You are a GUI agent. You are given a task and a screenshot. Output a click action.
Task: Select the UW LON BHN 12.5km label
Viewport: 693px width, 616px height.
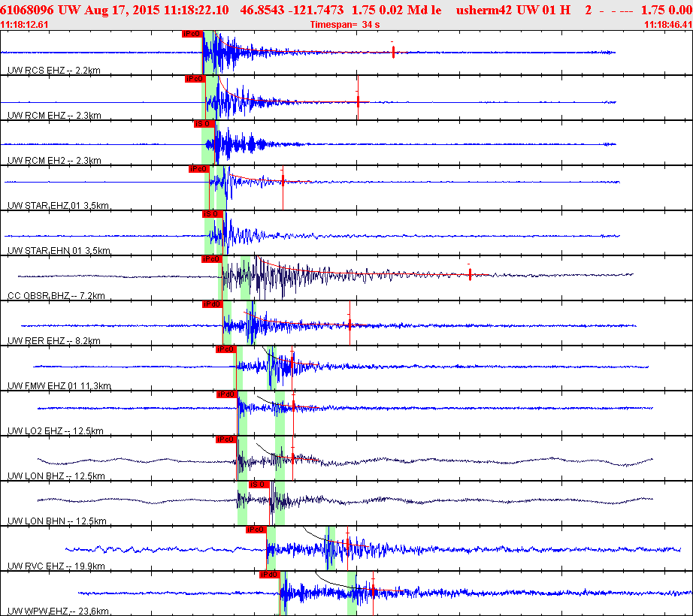[x=57, y=521]
